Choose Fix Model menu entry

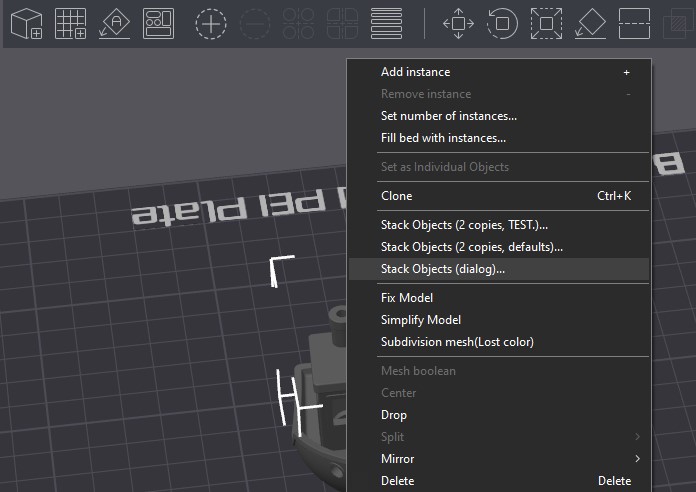coord(499,298)
